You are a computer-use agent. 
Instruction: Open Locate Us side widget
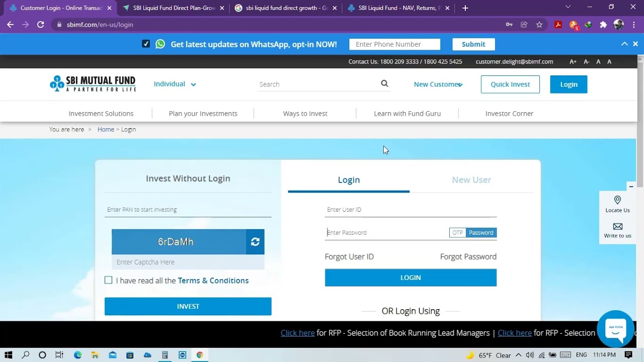[x=617, y=205]
